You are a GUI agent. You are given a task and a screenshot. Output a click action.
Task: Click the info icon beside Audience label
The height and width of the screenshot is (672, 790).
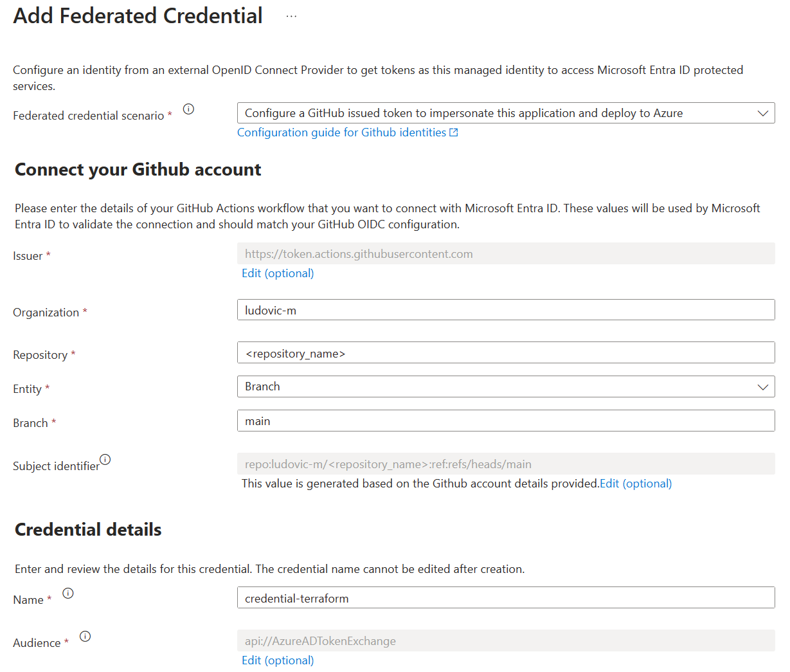85,636
